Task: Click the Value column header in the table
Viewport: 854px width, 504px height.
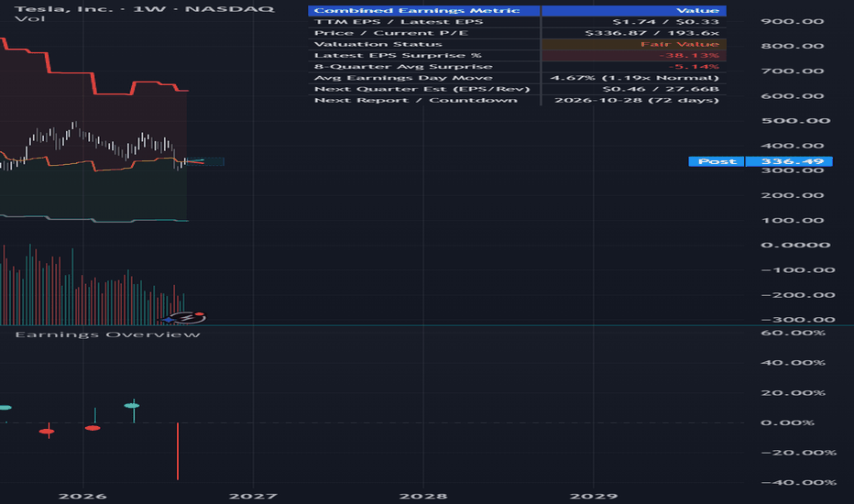Action: [x=633, y=10]
